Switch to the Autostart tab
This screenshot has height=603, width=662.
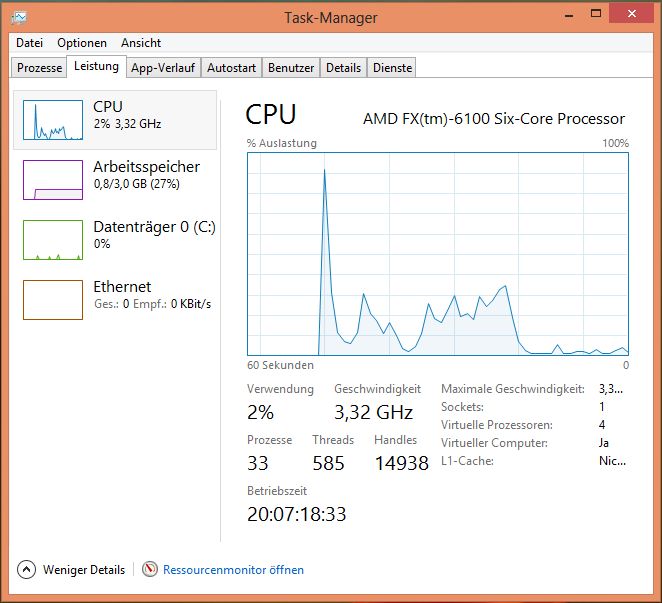(232, 68)
